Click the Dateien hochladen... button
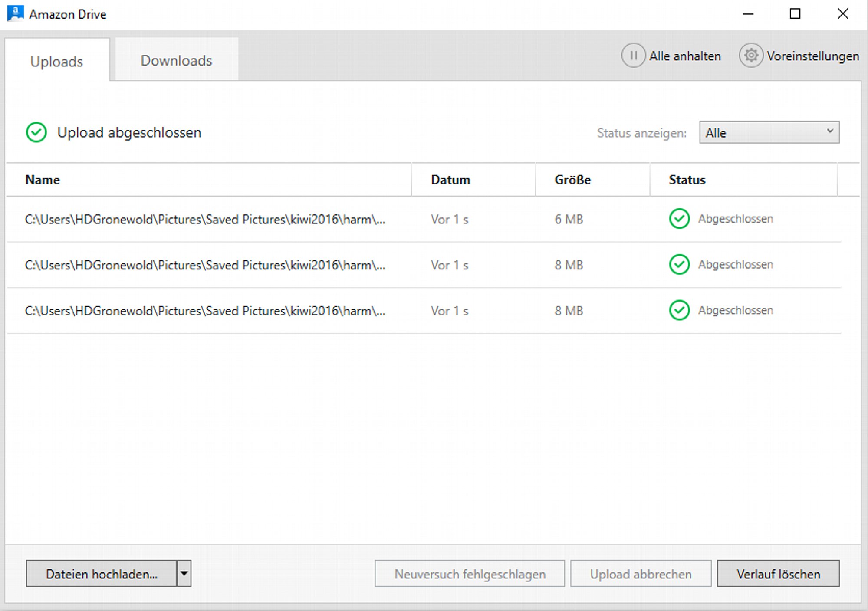Image resolution: width=868 pixels, height=611 pixels. tap(102, 573)
